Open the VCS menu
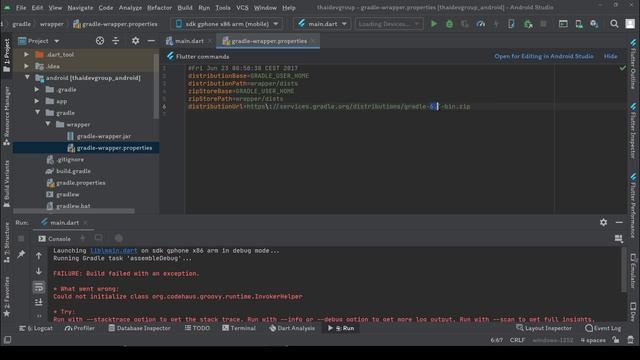The image size is (640, 360). pos(242,8)
